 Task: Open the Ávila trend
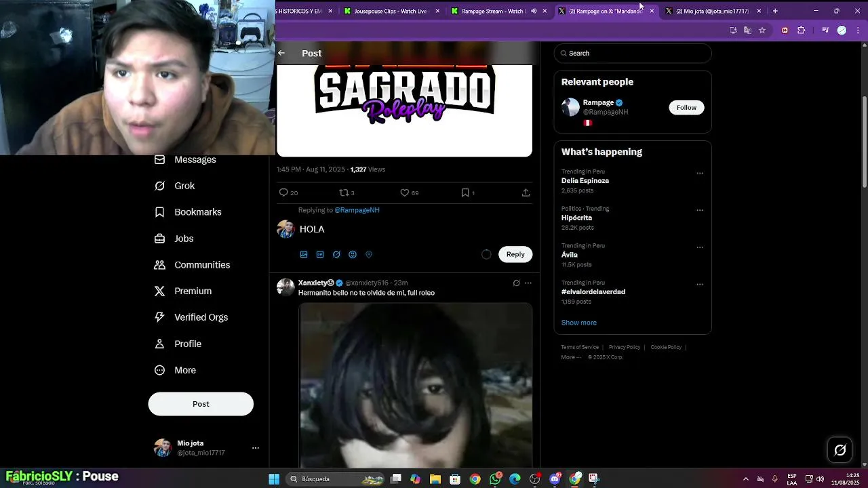pos(570,255)
